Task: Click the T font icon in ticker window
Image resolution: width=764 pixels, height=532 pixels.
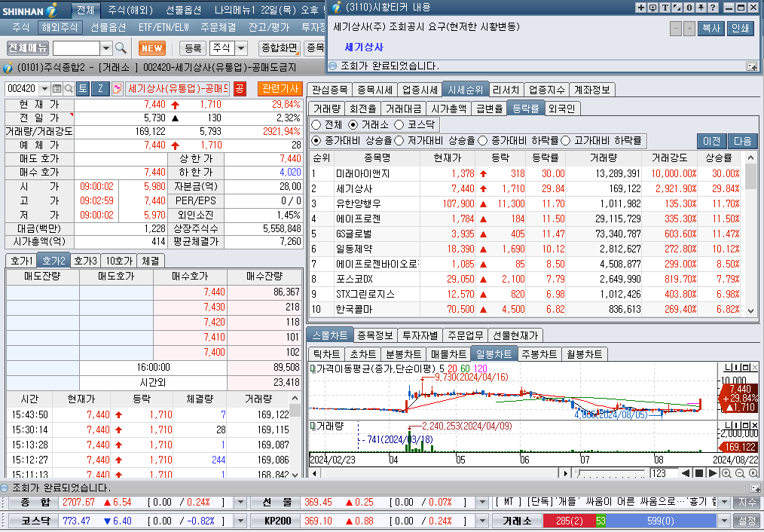Action: click(x=665, y=8)
